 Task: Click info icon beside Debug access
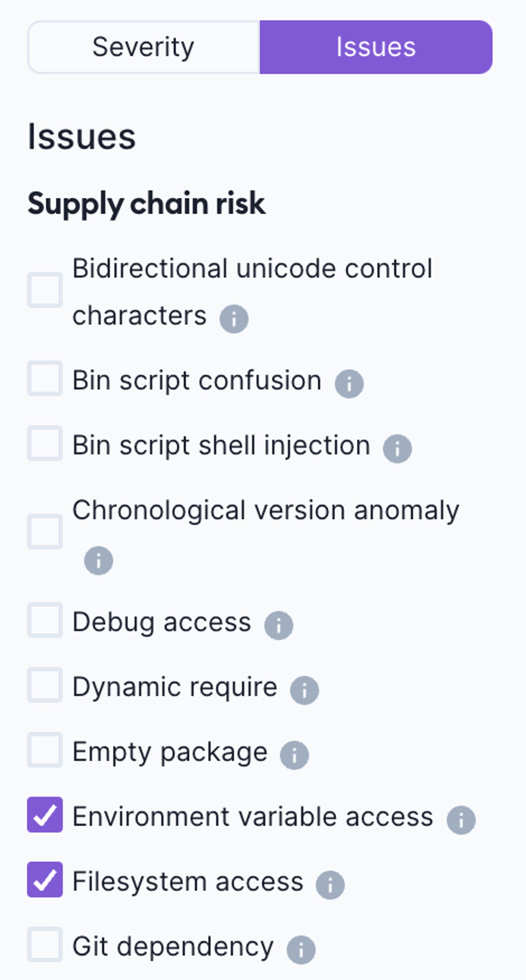coord(278,625)
